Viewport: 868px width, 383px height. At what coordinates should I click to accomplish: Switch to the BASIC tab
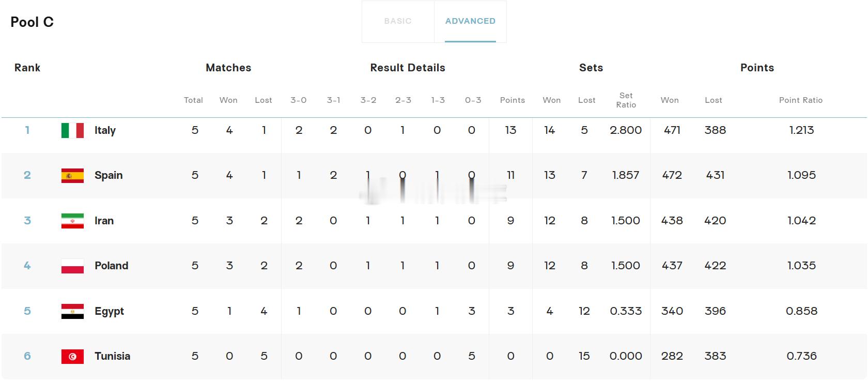[x=398, y=21]
